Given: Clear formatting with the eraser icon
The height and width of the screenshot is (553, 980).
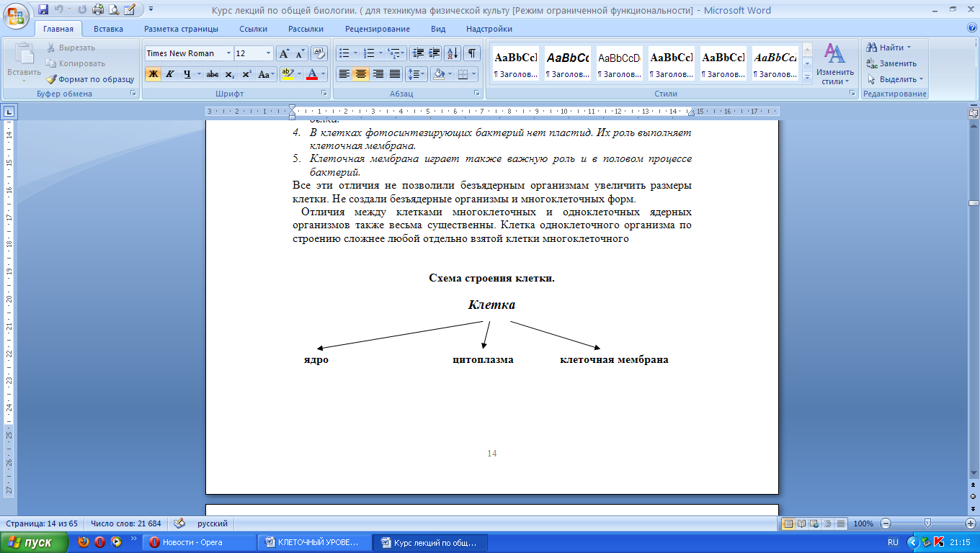Looking at the screenshot, I should pyautogui.click(x=319, y=53).
